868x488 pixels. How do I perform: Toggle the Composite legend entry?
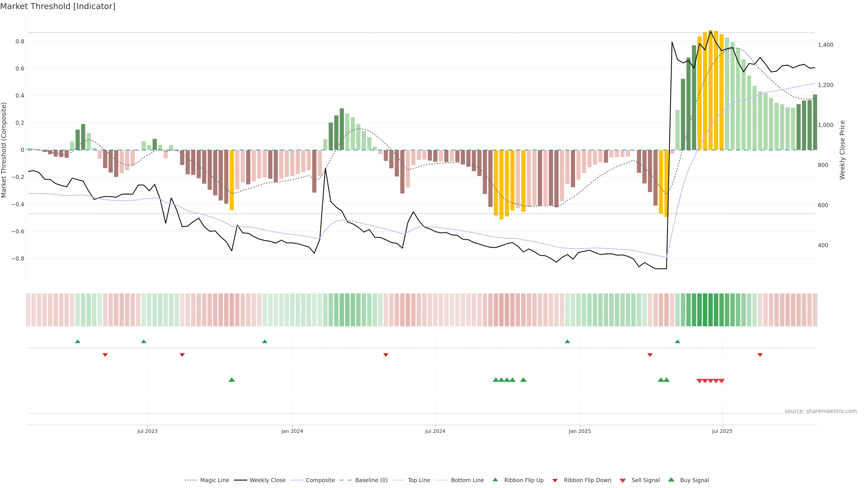pos(320,480)
